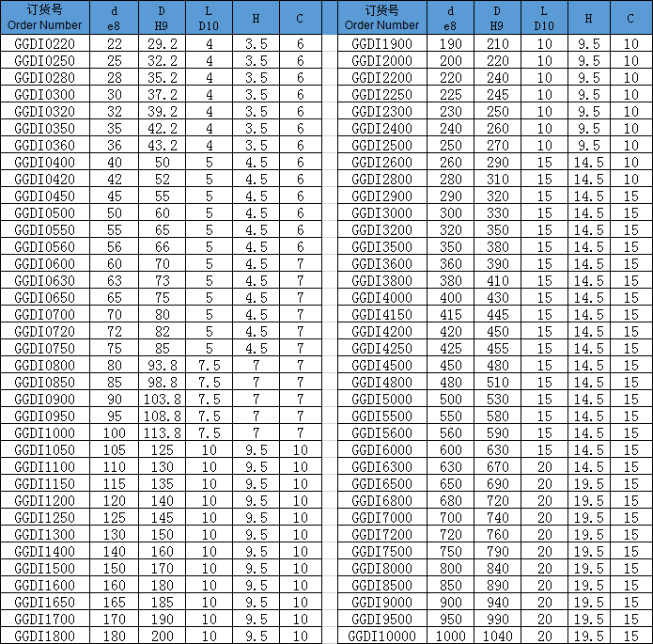The height and width of the screenshot is (644, 653).
Task: Click order number GGDI1900
Action: point(381,44)
